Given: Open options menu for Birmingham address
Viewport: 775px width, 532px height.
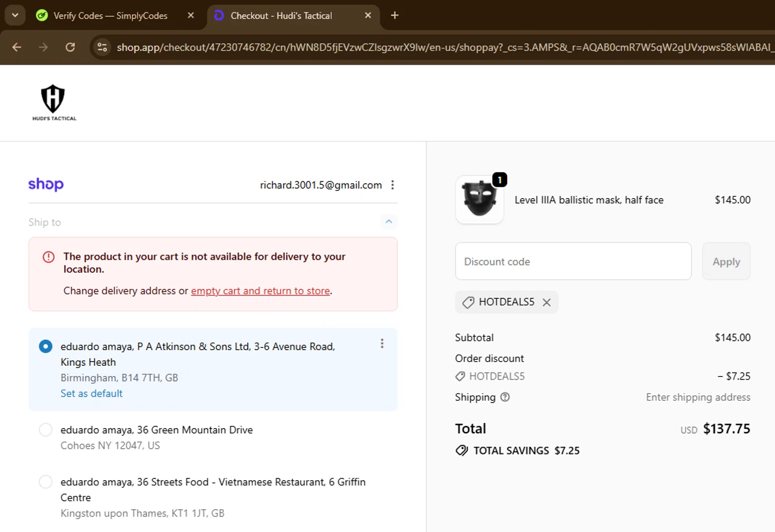Looking at the screenshot, I should point(382,343).
